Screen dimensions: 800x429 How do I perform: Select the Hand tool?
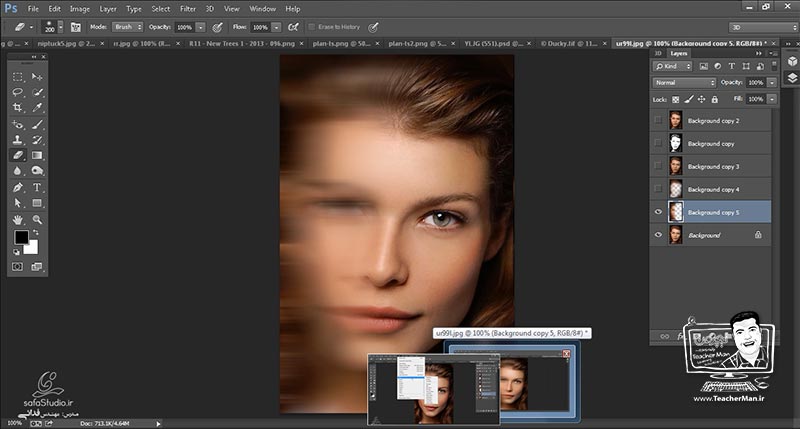pyautogui.click(x=18, y=219)
